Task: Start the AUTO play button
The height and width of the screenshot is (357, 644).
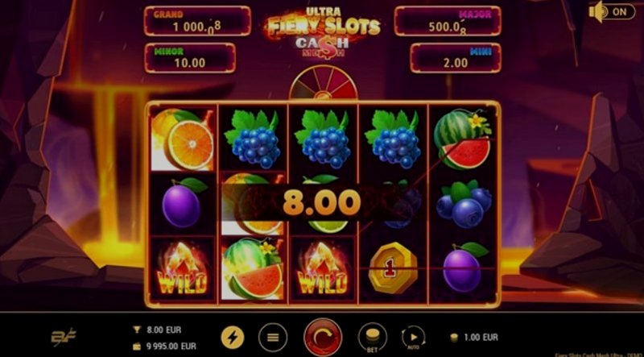Action: tap(413, 338)
